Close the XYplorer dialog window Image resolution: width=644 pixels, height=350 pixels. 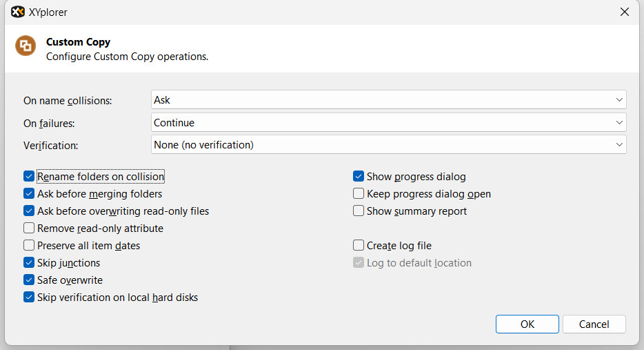[x=624, y=12]
